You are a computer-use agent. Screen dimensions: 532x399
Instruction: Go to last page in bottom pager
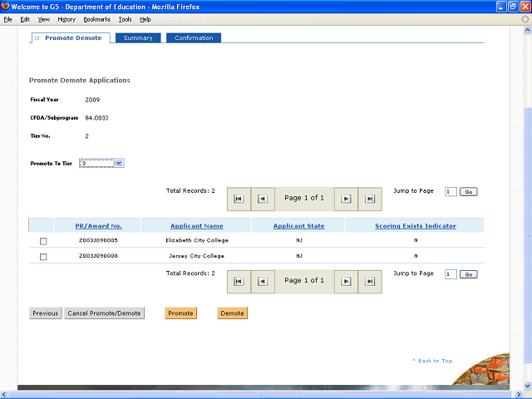tap(370, 281)
